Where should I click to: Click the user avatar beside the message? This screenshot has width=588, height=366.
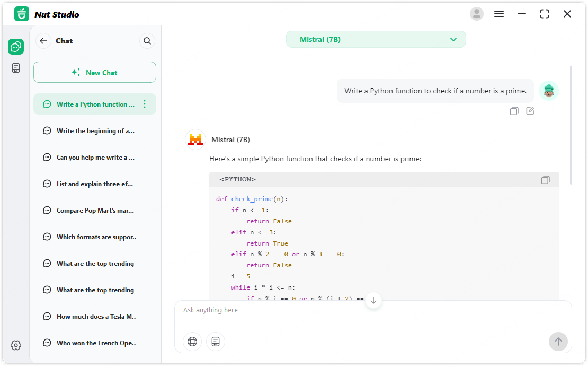549,91
